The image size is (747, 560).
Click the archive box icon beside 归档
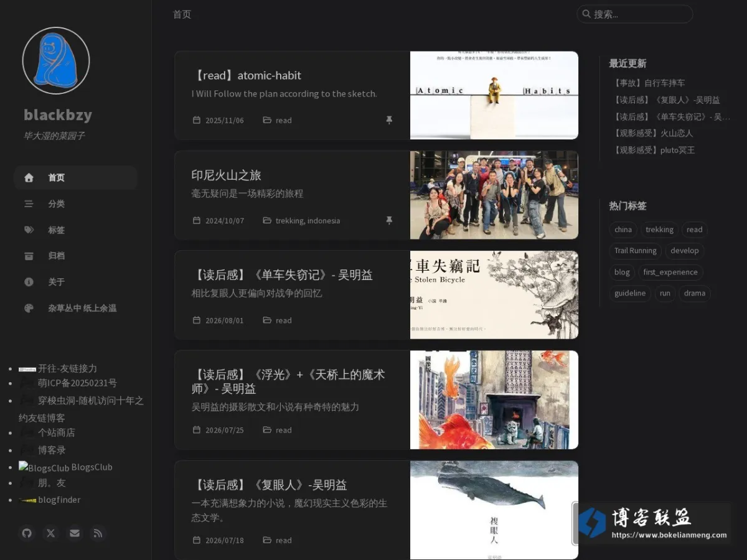click(29, 256)
